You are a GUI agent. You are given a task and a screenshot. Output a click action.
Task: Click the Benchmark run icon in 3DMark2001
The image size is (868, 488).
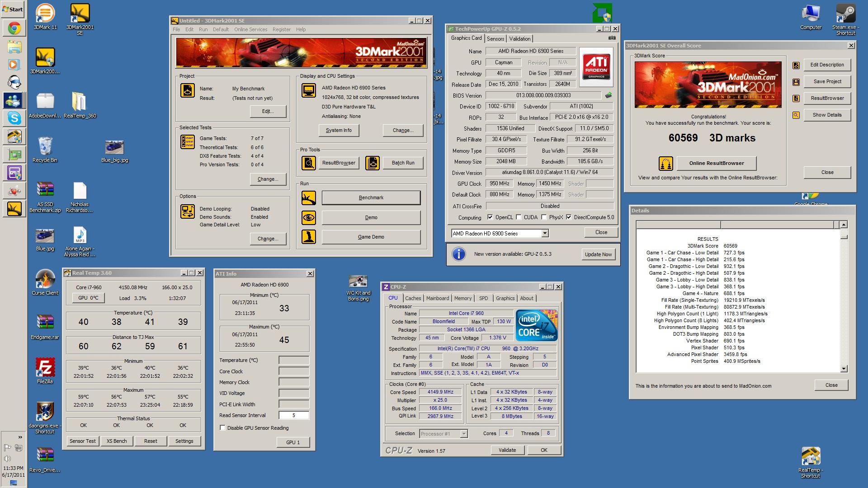pos(309,198)
